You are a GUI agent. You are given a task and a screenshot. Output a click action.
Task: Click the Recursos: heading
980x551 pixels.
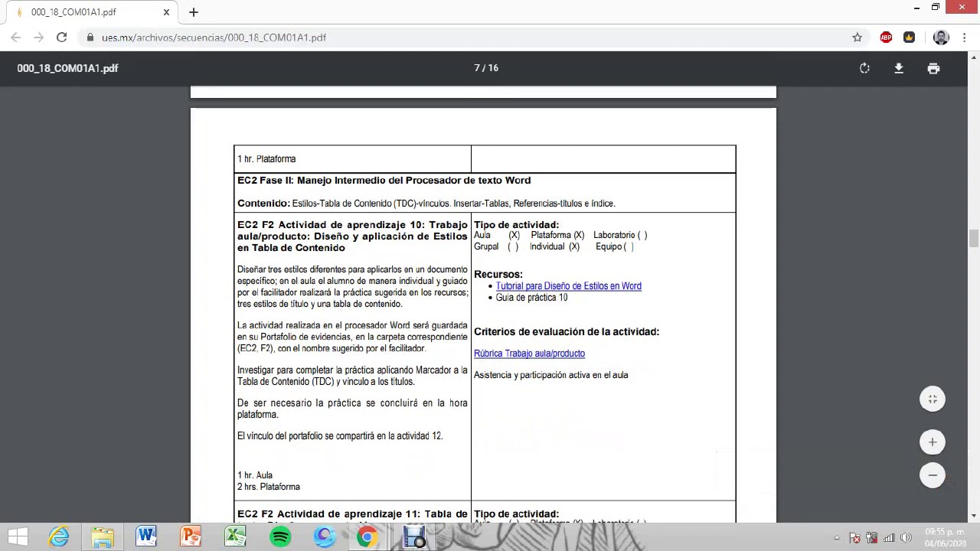(498, 275)
